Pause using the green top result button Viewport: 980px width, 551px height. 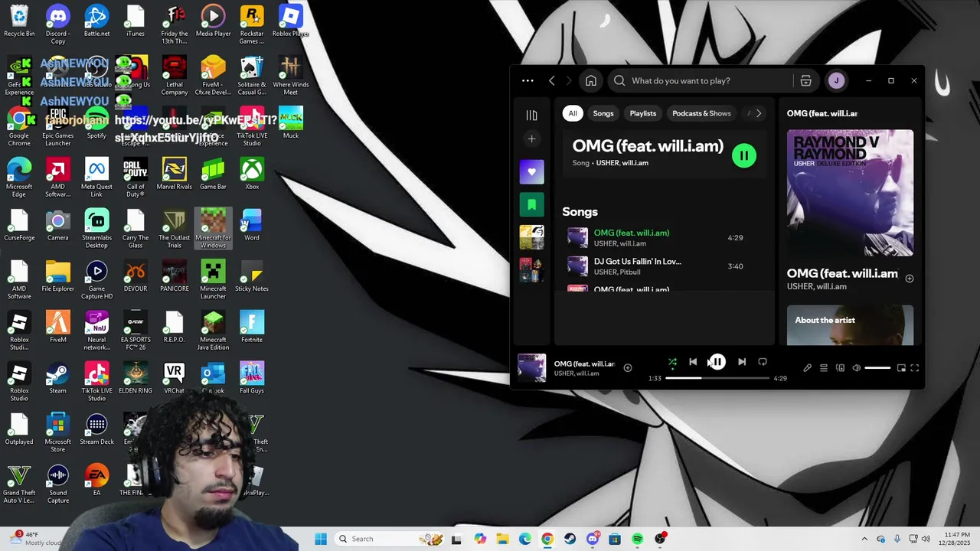click(744, 156)
